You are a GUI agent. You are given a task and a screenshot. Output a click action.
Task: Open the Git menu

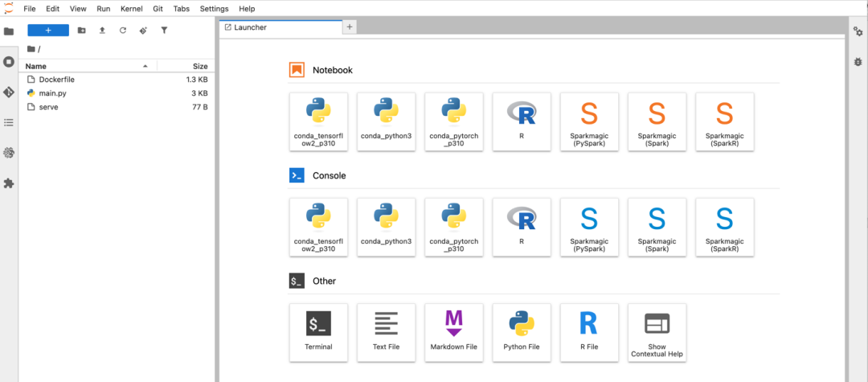[158, 9]
